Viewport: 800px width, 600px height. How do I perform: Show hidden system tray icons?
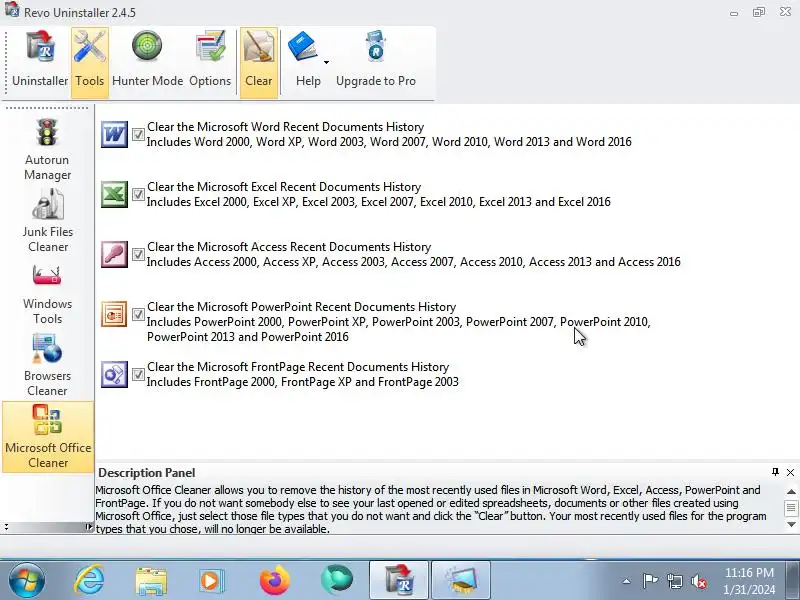626,581
